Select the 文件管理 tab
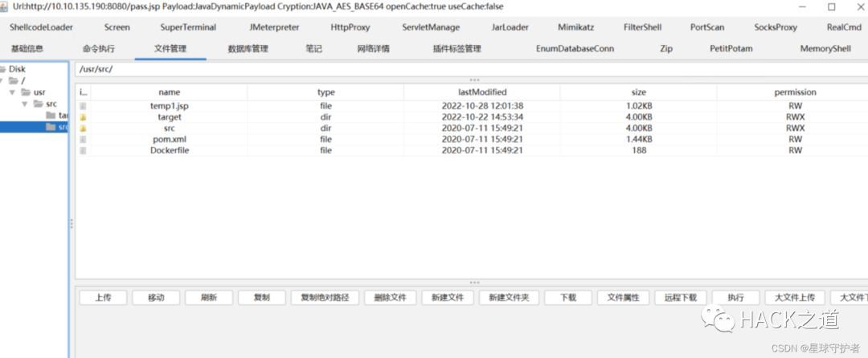The height and width of the screenshot is (358, 868). pos(170,49)
